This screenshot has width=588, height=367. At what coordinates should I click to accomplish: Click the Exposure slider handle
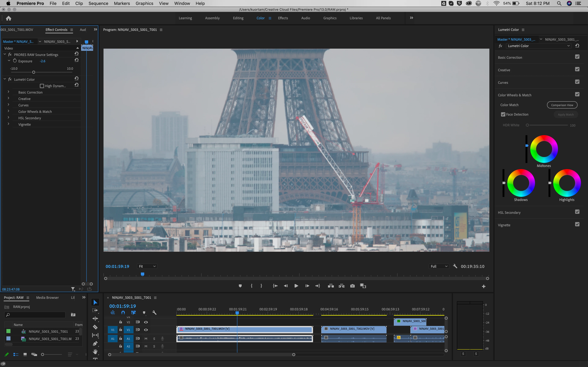click(x=34, y=72)
